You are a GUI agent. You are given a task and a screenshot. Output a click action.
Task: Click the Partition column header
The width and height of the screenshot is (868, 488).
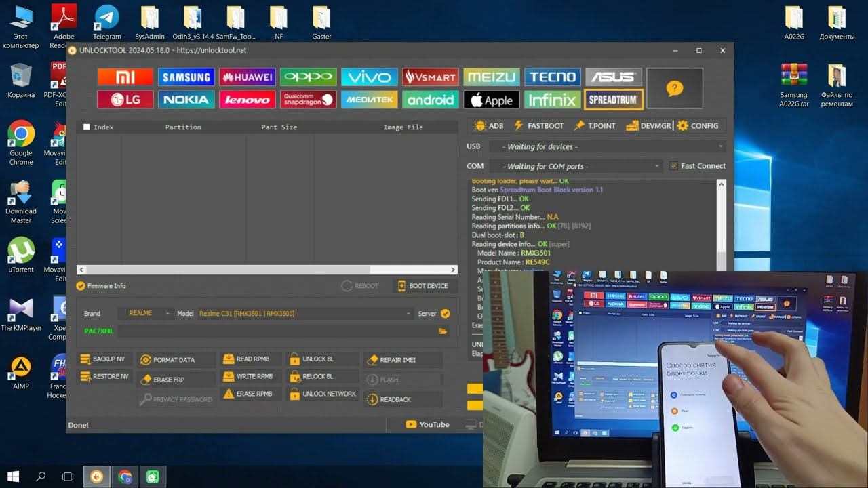183,127
